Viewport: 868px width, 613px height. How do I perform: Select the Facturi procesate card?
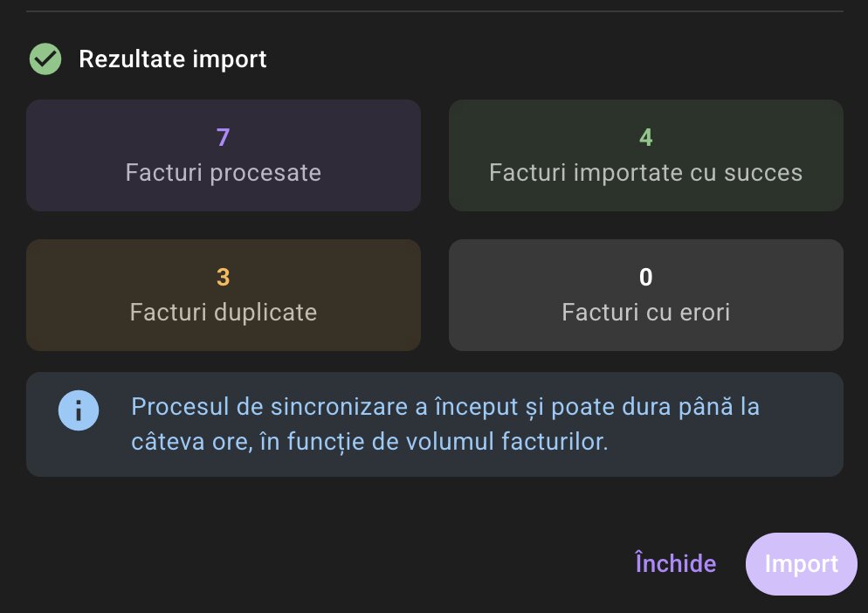point(224,155)
